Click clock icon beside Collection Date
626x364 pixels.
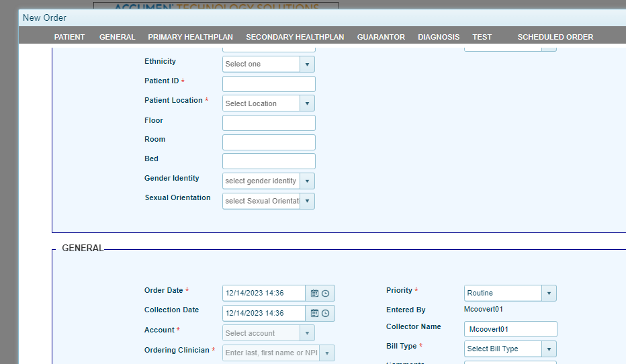(326, 313)
